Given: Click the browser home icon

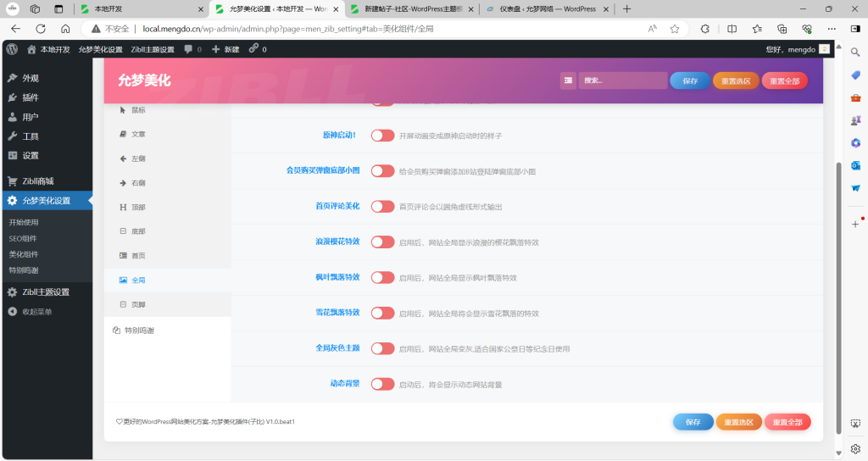Looking at the screenshot, I should click(65, 28).
